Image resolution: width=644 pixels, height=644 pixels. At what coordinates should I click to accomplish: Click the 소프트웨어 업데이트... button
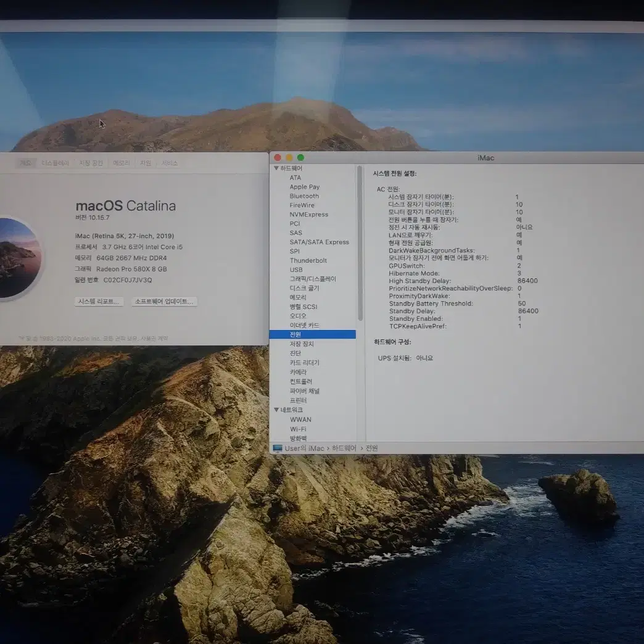click(x=164, y=302)
